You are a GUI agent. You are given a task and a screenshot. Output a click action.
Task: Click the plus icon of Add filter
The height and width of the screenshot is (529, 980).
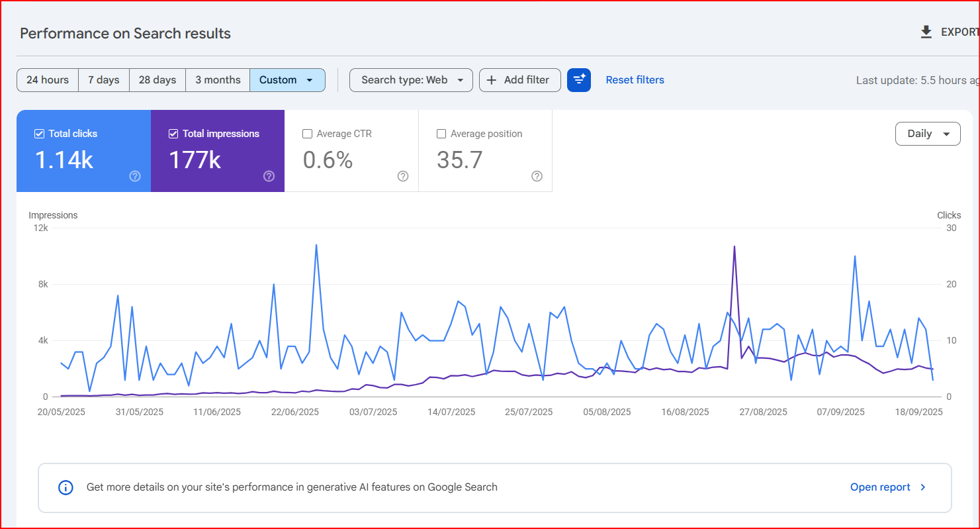[492, 80]
